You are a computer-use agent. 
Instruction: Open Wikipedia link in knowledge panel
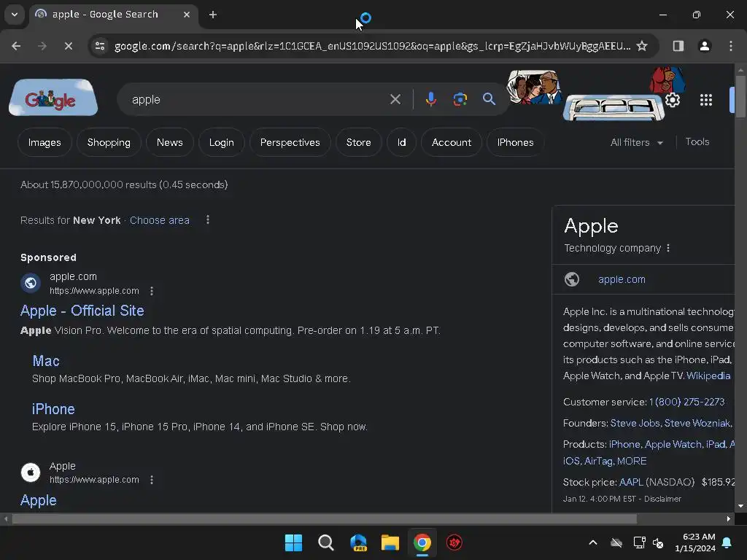coord(708,376)
